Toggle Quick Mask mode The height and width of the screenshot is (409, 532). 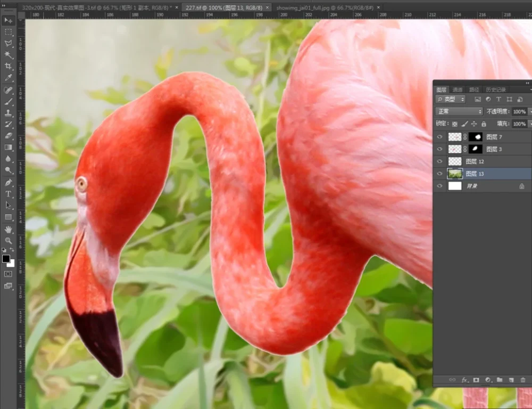pyautogui.click(x=9, y=274)
